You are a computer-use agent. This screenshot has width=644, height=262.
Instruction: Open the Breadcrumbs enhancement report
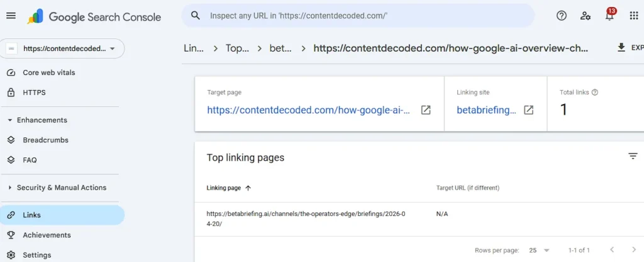pos(45,140)
